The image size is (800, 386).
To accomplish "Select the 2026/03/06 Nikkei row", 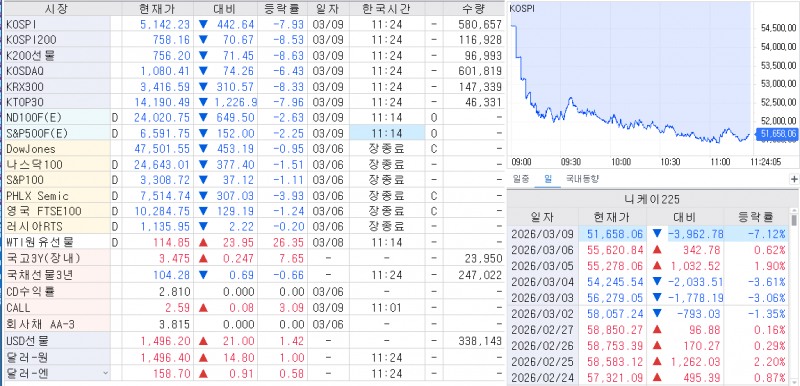I will pos(648,250).
